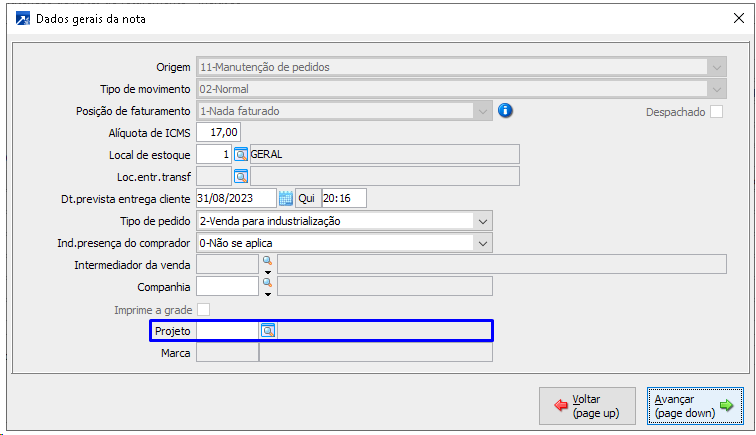Click the small arrow below Intermediador search icon
This screenshot has height=435, width=756.
click(x=268, y=272)
